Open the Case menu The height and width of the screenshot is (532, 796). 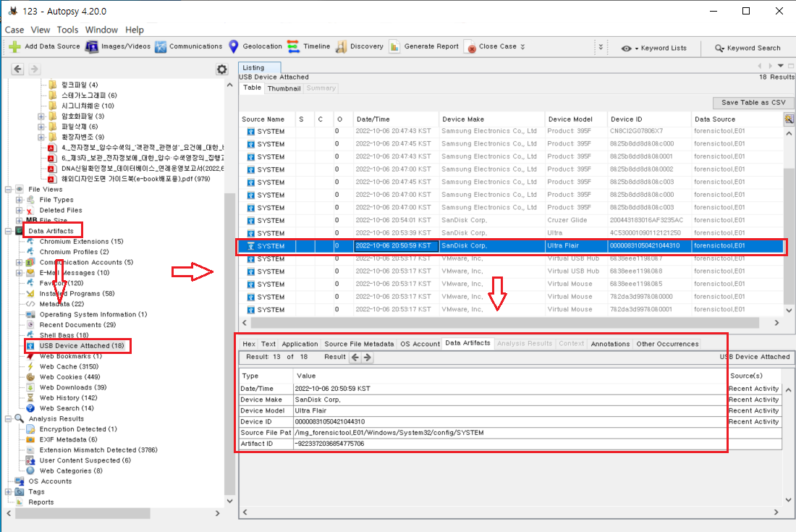pos(14,30)
